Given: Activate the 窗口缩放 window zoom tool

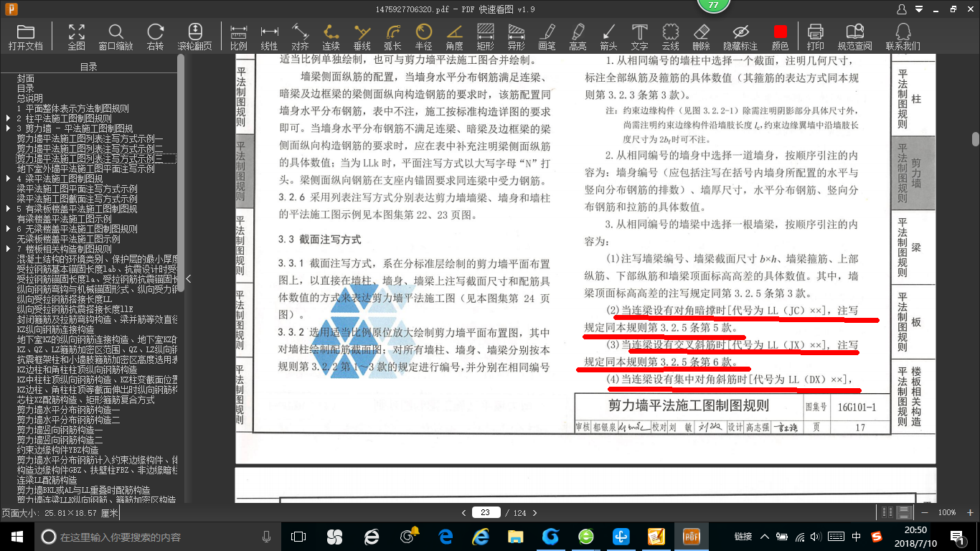Looking at the screenshot, I should (116, 37).
